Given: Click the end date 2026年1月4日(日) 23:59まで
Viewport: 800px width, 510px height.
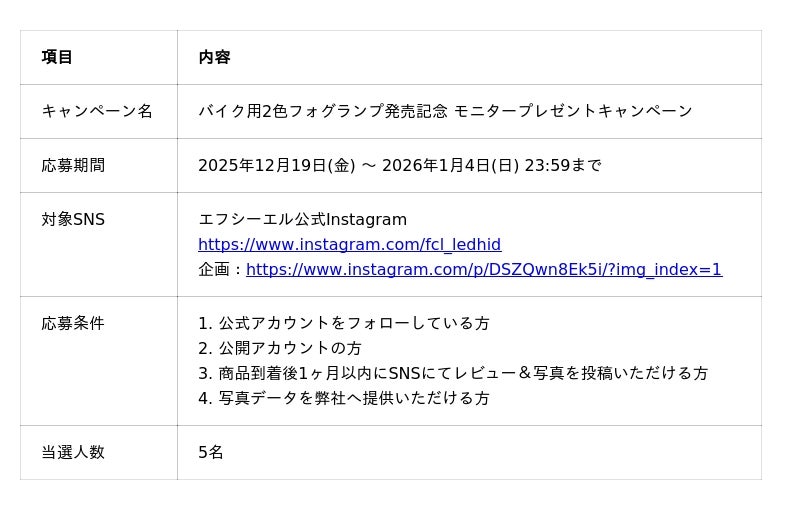Looking at the screenshot, I should click(x=491, y=165).
